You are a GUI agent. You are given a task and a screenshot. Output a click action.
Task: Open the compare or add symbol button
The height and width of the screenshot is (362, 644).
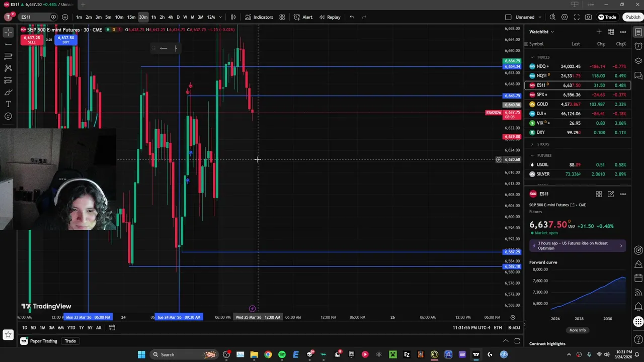pyautogui.click(x=65, y=17)
